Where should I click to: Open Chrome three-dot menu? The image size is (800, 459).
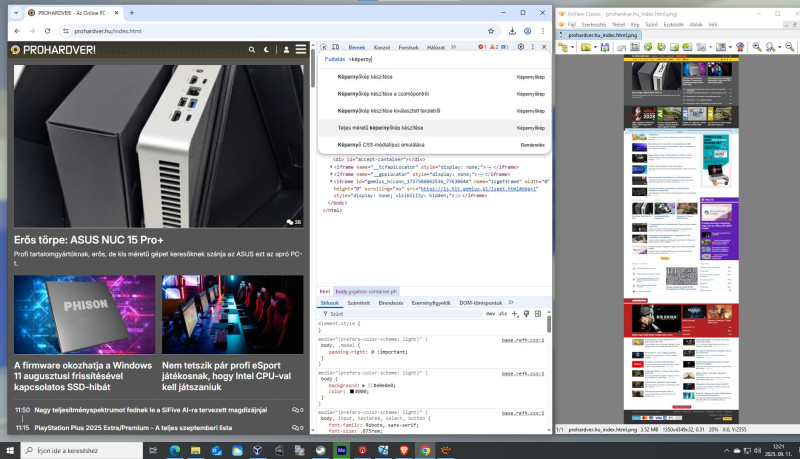[543, 31]
